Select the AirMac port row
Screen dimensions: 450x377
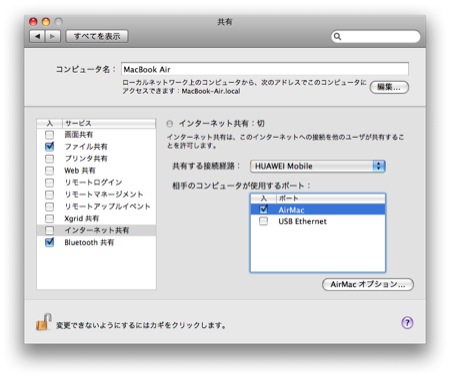[x=318, y=209]
